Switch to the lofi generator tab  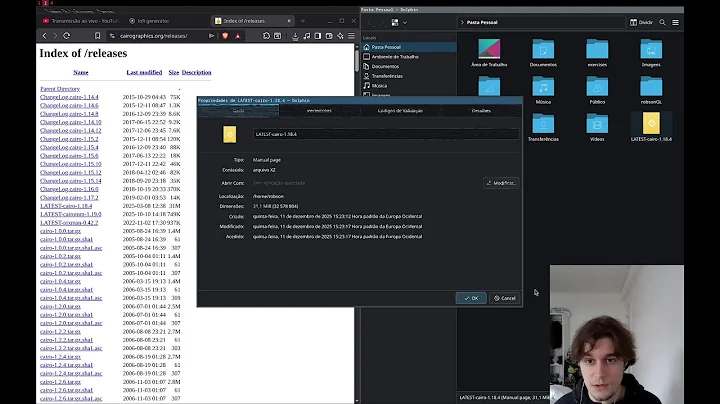click(x=149, y=21)
